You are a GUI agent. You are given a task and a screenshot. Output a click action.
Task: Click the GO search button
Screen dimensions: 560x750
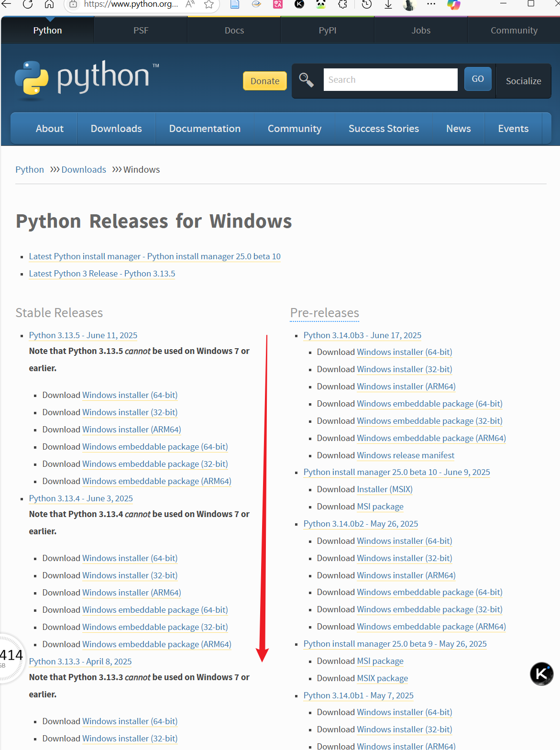click(x=478, y=79)
